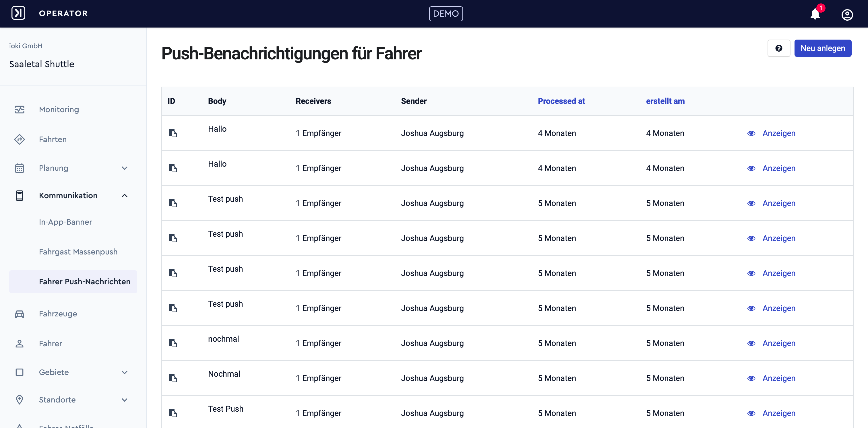Viewport: 868px width, 428px height.
Task: Sort table by Processed at
Action: (x=561, y=101)
